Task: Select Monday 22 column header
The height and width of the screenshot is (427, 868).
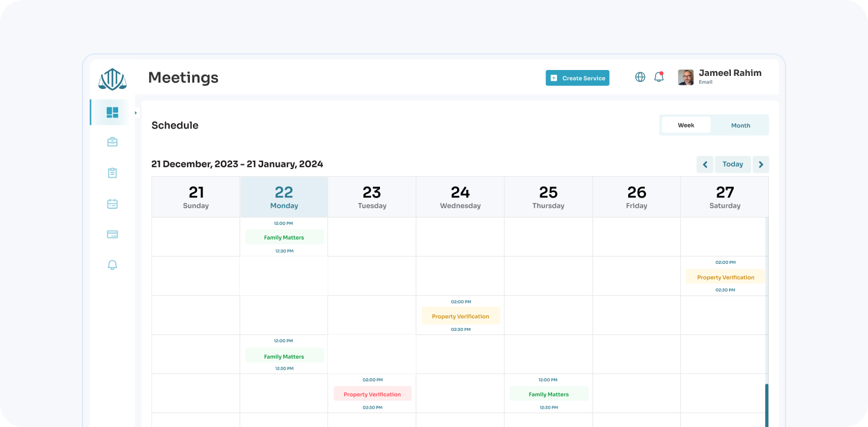Action: (x=284, y=197)
